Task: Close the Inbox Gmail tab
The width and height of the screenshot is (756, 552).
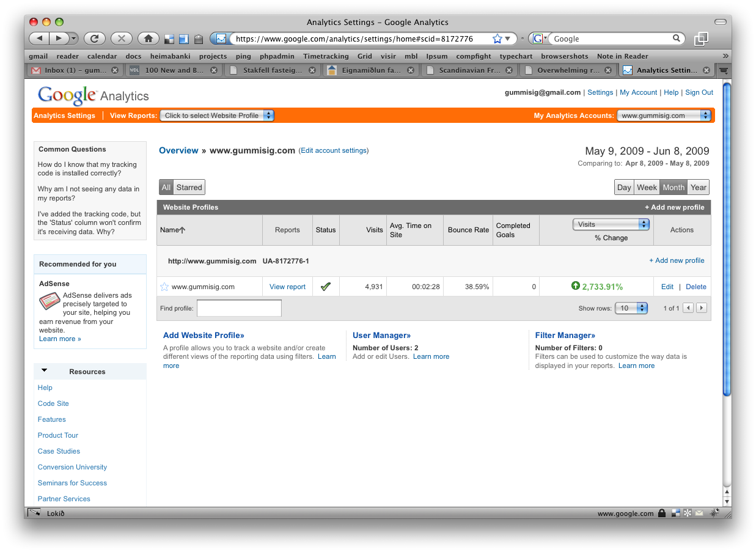Action: coord(115,70)
